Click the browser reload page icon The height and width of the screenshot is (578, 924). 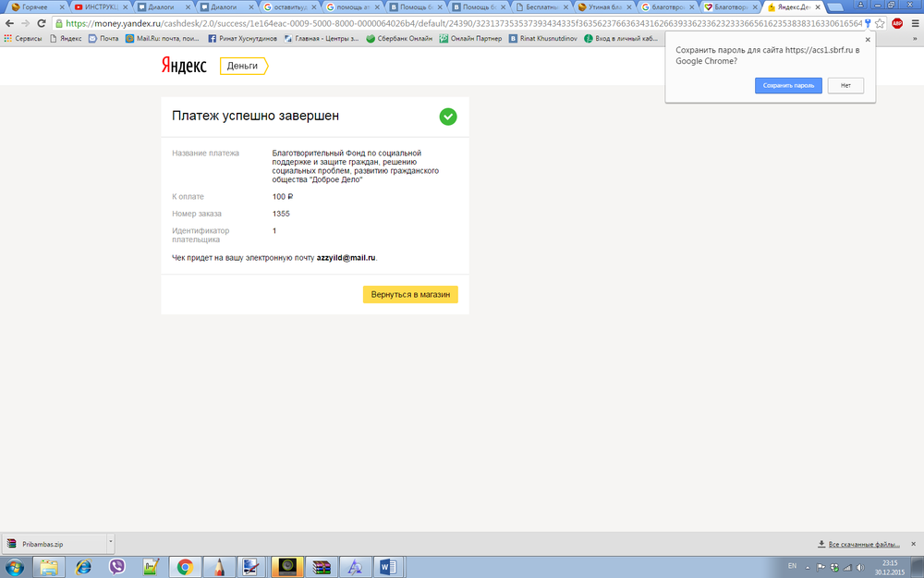pos(42,23)
